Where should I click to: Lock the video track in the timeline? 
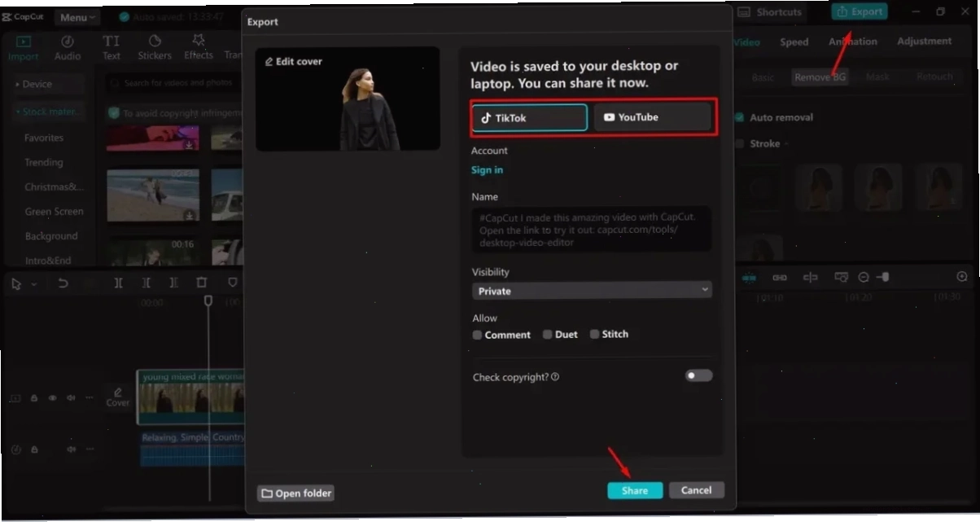coord(34,398)
